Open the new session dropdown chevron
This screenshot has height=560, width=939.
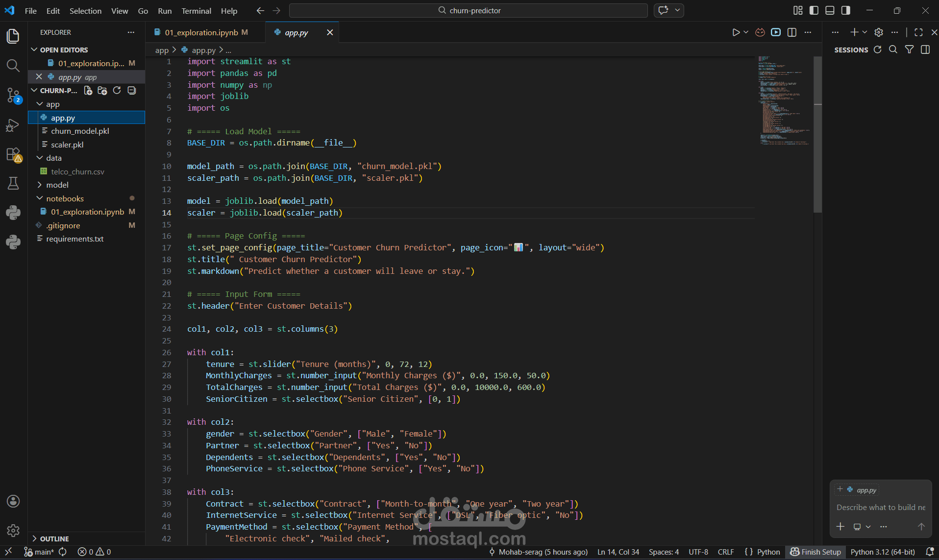[x=865, y=32]
